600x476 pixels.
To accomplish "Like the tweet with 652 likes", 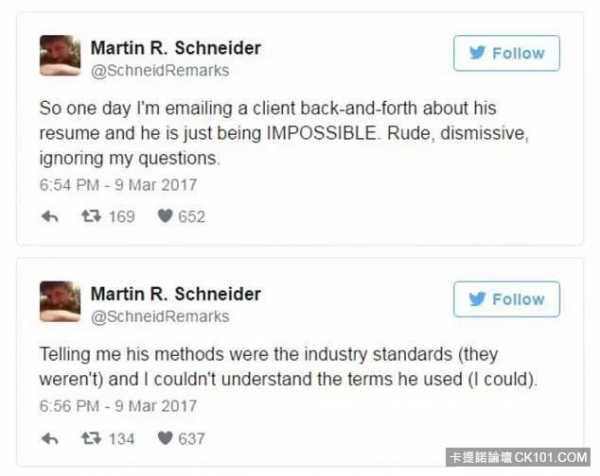I will pyautogui.click(x=165, y=216).
